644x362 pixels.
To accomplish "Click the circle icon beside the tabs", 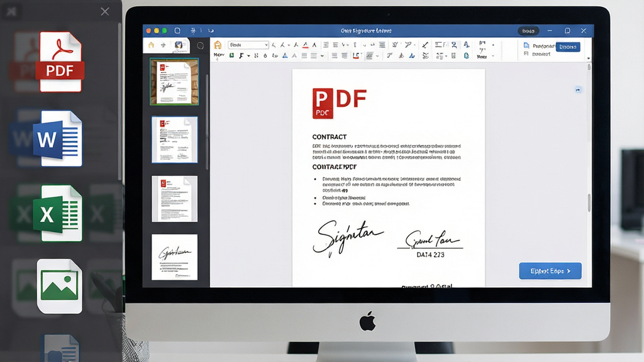I will [201, 45].
